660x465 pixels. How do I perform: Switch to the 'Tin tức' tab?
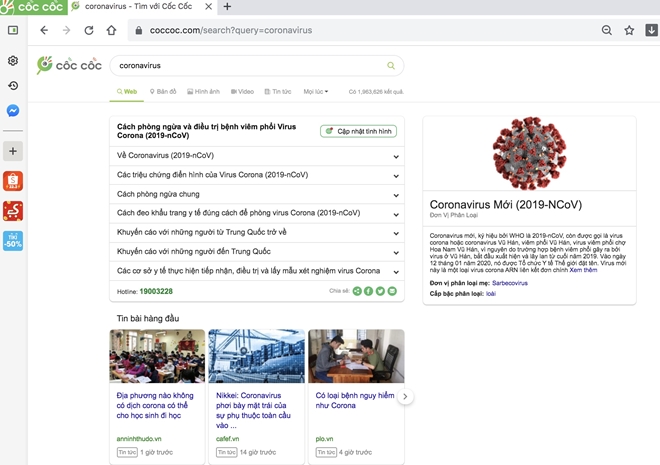tap(278, 91)
